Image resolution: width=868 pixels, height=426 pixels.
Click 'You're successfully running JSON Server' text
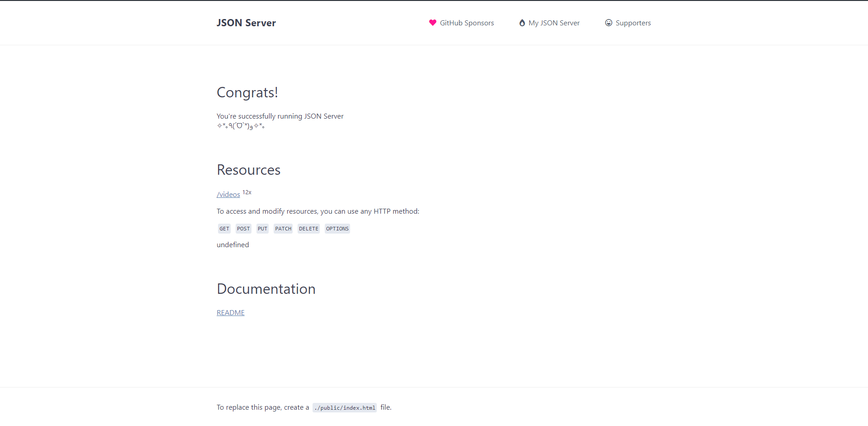(280, 116)
